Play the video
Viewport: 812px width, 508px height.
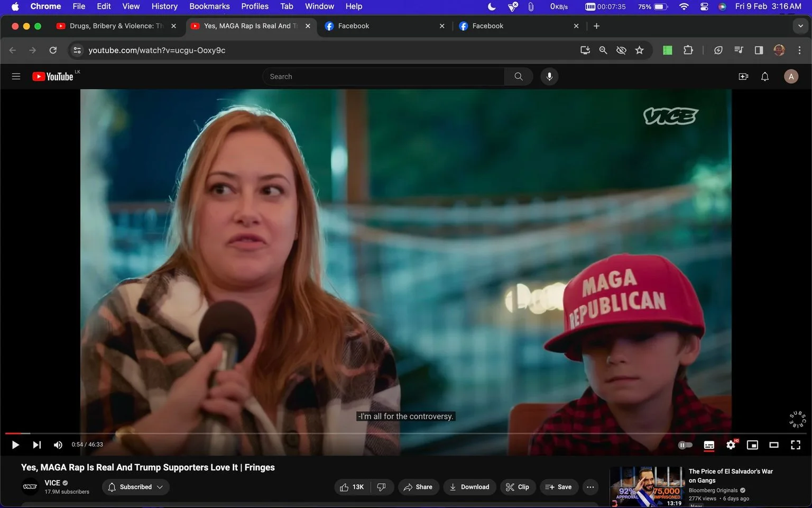(x=15, y=445)
